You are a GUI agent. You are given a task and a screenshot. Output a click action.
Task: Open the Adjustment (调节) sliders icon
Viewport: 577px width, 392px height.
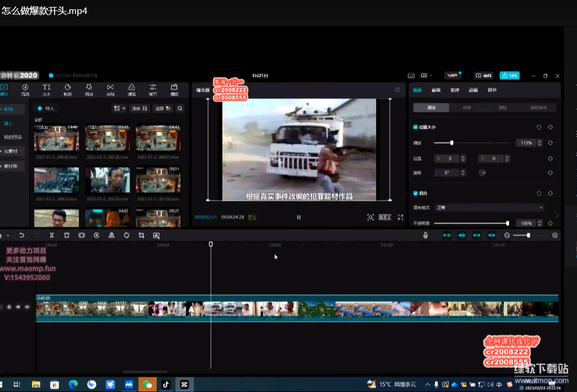pyautogui.click(x=153, y=89)
